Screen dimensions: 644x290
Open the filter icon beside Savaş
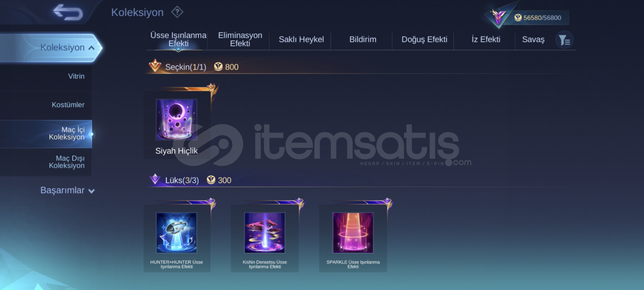(564, 40)
